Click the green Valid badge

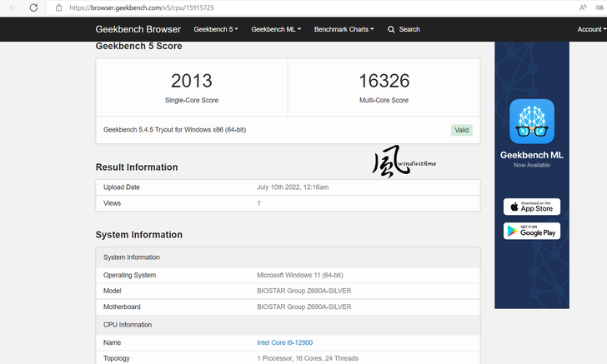click(x=462, y=130)
